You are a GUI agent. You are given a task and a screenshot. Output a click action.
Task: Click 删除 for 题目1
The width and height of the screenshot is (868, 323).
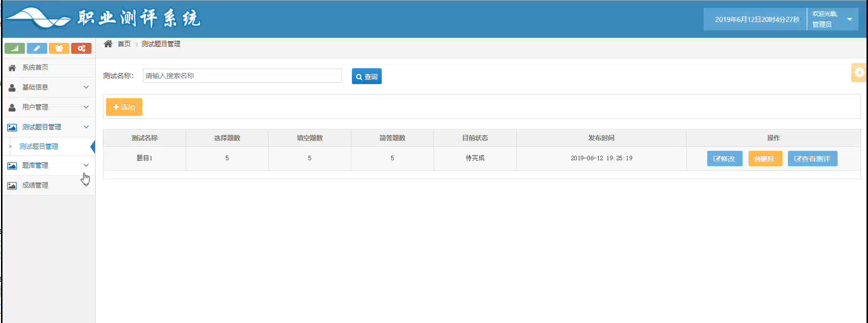click(x=765, y=159)
